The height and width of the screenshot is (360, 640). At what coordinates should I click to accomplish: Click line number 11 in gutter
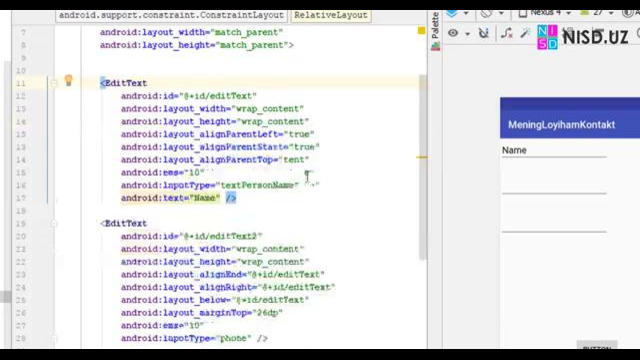coord(21,83)
